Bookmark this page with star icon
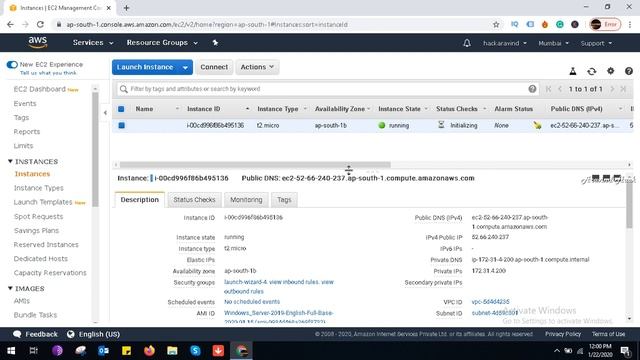640x360 pixels. pos(496,24)
